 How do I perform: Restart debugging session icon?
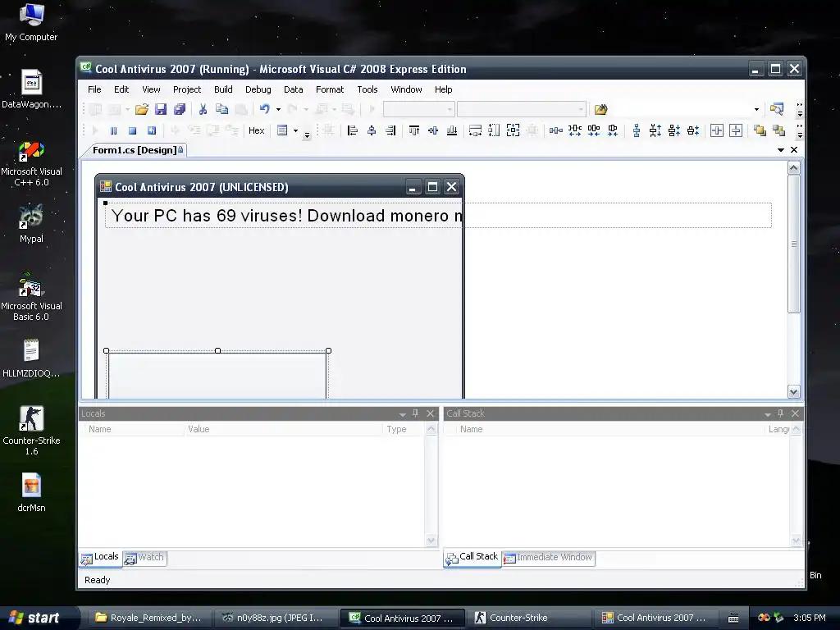tap(152, 130)
